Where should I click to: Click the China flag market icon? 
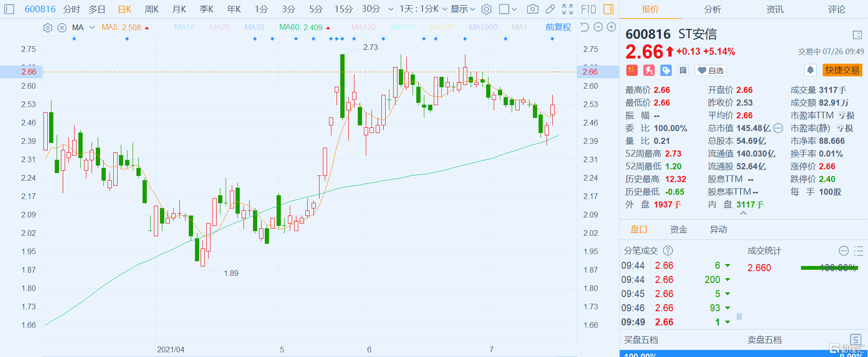[x=632, y=70]
